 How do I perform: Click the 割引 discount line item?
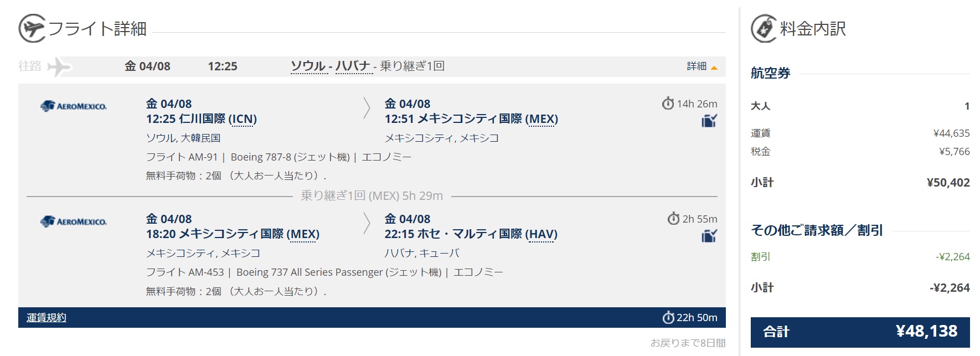(x=860, y=257)
